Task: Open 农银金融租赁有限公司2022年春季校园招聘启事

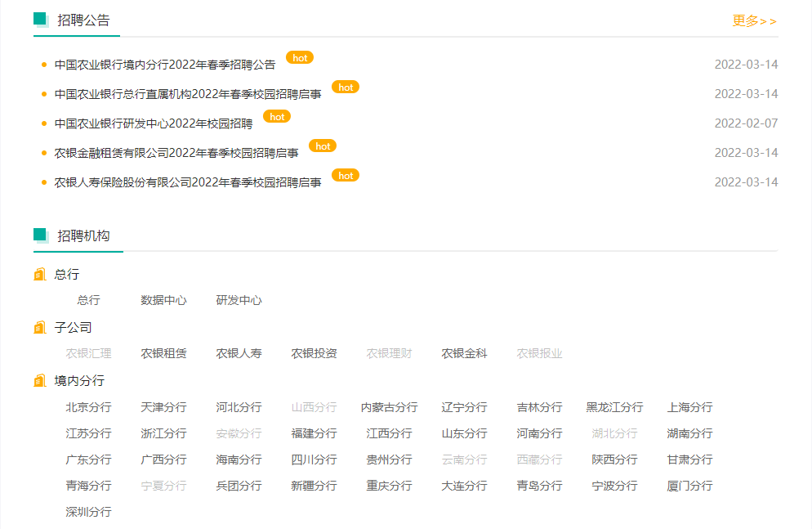Action: tap(176, 154)
